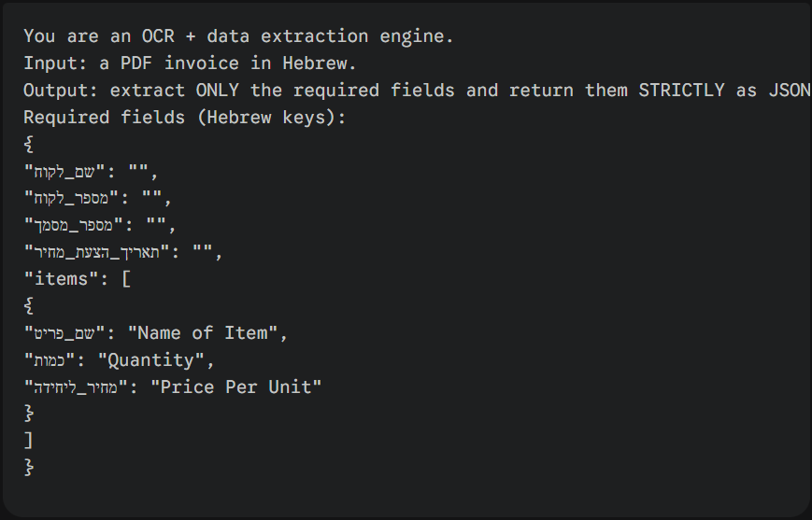Click the final closing curly brace
Image resolution: width=812 pixels, height=520 pixels.
pos(28,467)
